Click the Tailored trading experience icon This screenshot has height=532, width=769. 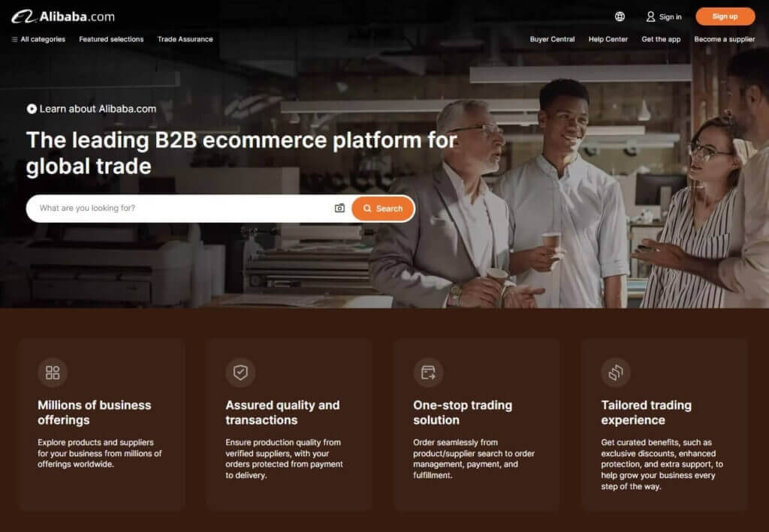pos(616,372)
